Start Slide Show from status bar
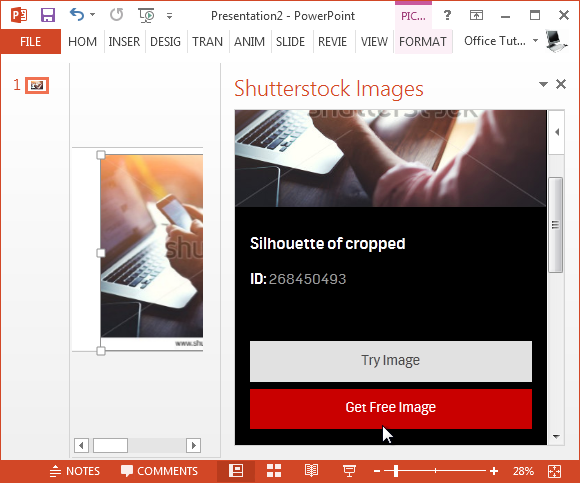This screenshot has width=580, height=483. pos(349,471)
